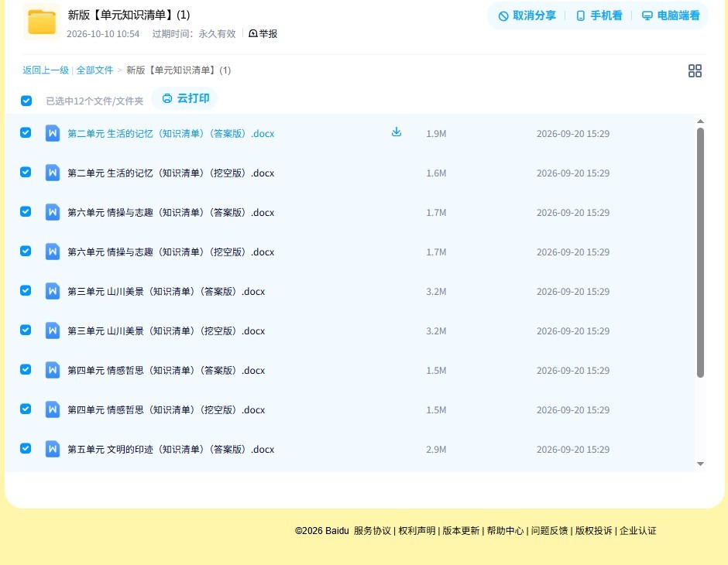Open 版权投诉 footer link
Viewport: 728px width, 565px height.
click(x=594, y=531)
